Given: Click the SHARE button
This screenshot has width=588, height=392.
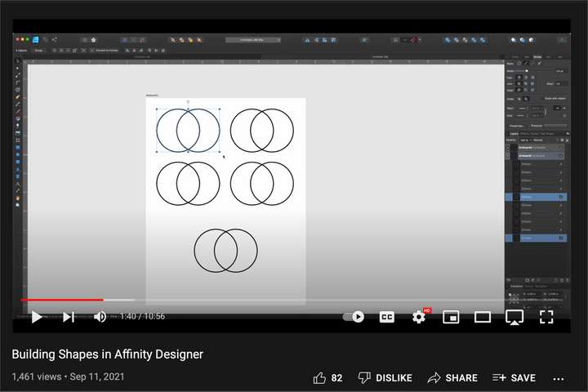Looking at the screenshot, I should (452, 378).
